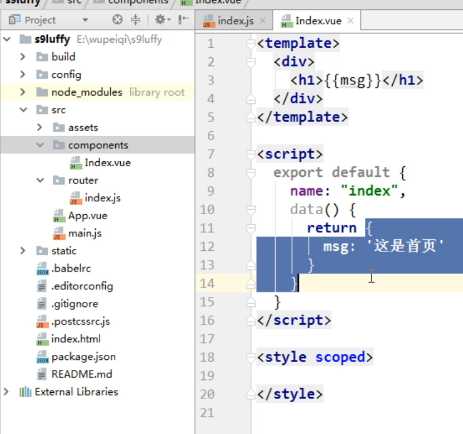Select the build folder icon
This screenshot has height=434, width=463.
pyautogui.click(x=42, y=57)
